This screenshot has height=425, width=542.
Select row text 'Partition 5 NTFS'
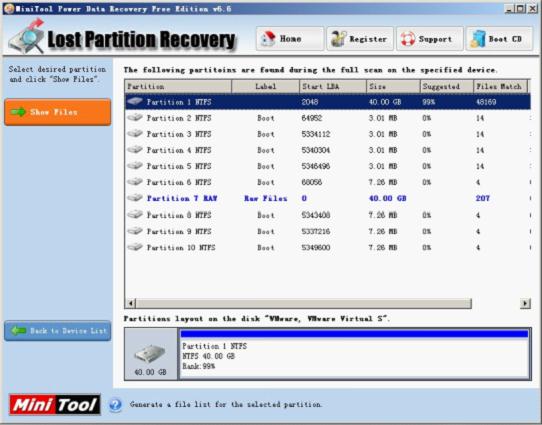click(x=179, y=166)
